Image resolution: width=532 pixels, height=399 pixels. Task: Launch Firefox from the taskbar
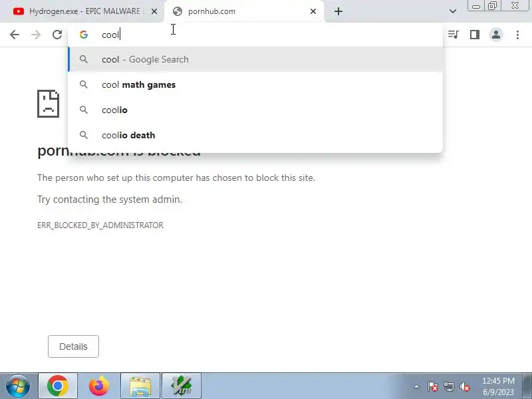pyautogui.click(x=99, y=386)
